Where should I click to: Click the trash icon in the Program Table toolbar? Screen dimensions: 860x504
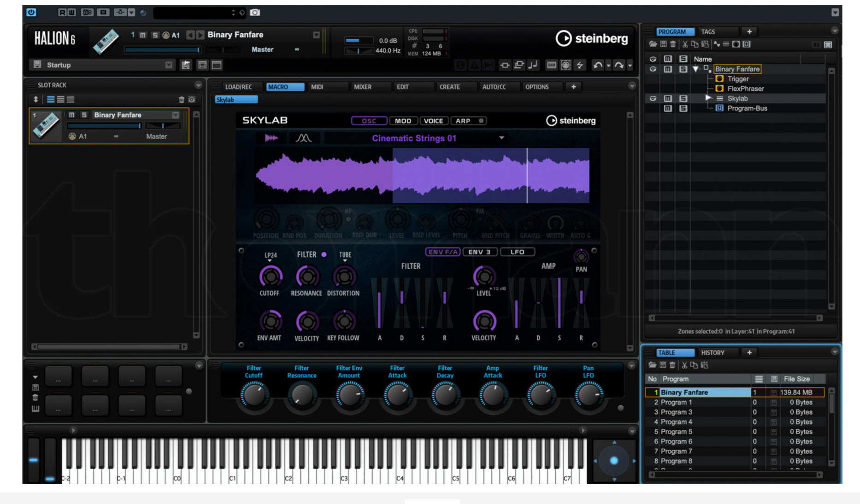tap(672, 365)
